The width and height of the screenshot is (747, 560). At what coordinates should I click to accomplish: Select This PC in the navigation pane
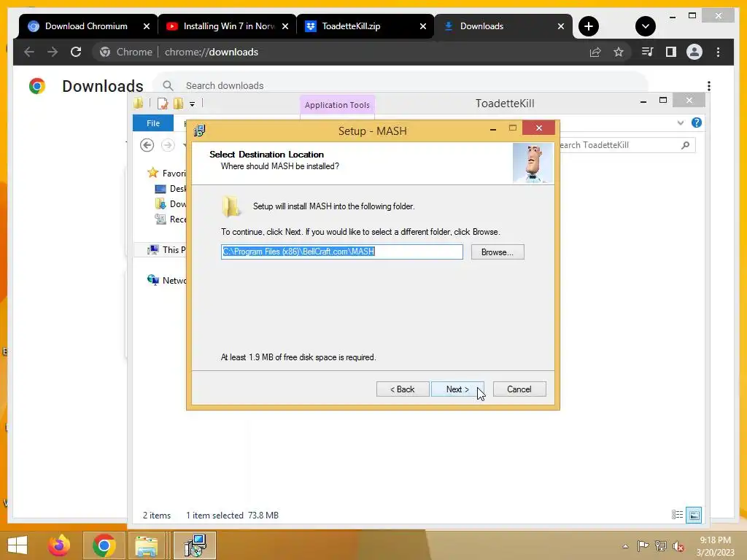click(166, 249)
